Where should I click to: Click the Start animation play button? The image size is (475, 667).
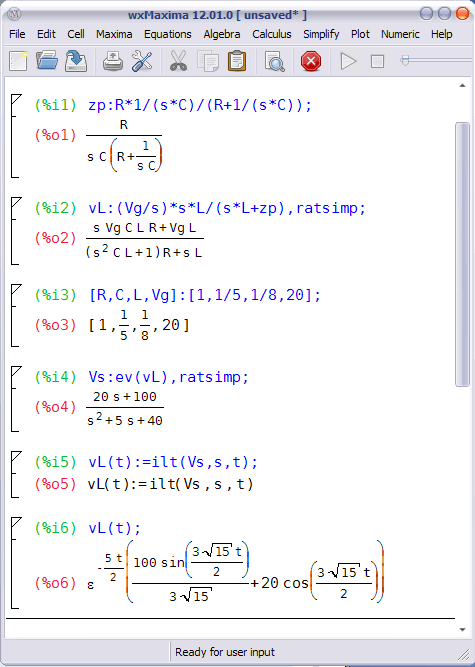click(348, 61)
